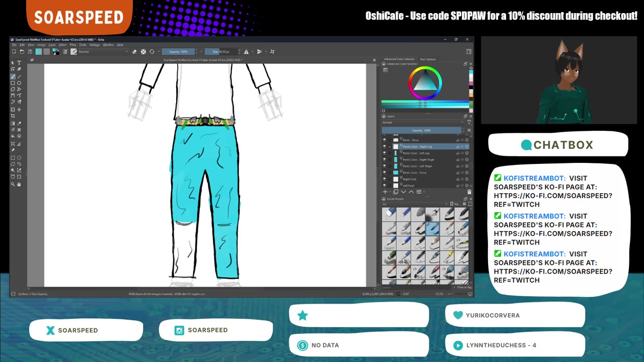Toggle preserve alpha checkerboard button
The image size is (644, 362).
143,52
